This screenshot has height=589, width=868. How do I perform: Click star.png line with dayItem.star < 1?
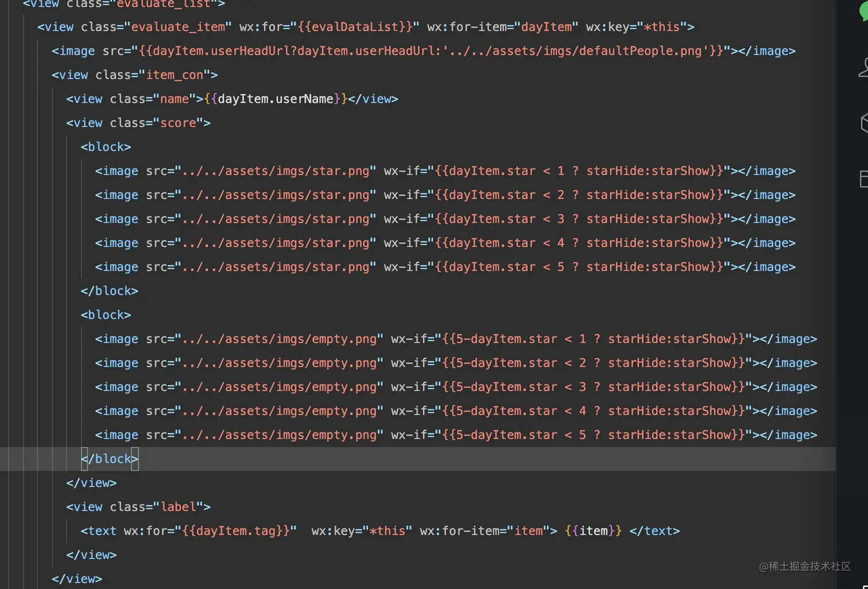(445, 171)
